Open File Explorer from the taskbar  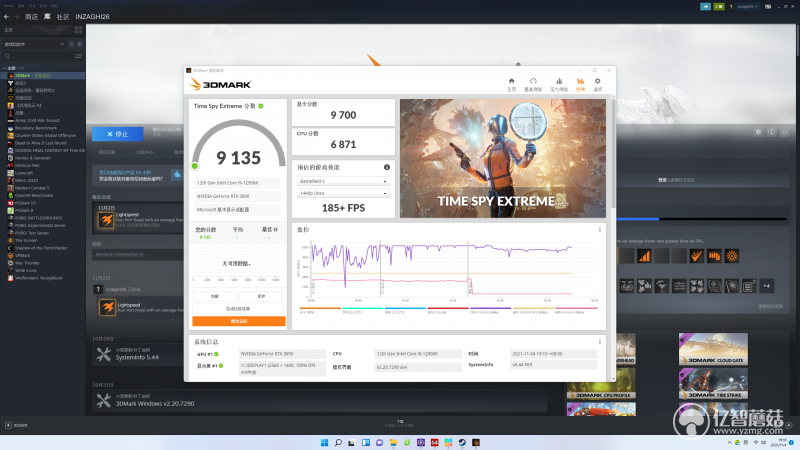click(x=393, y=442)
